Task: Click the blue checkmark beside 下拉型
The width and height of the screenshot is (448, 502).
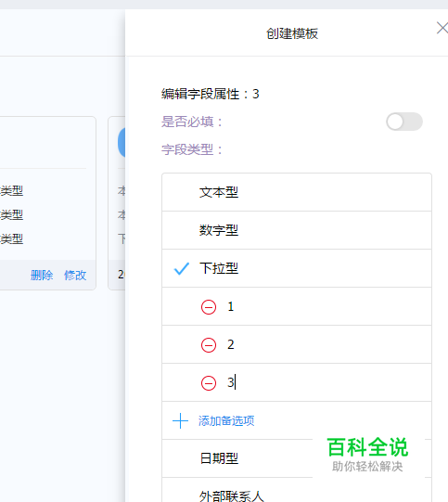Action: point(182,268)
